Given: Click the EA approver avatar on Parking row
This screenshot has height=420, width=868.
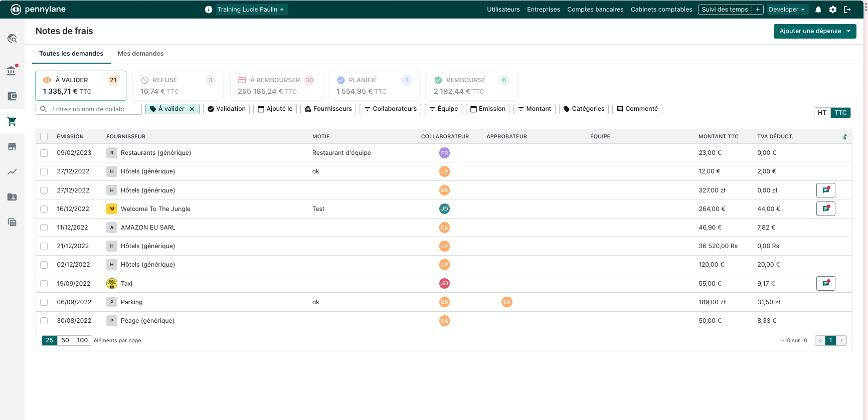Looking at the screenshot, I should (x=507, y=302).
